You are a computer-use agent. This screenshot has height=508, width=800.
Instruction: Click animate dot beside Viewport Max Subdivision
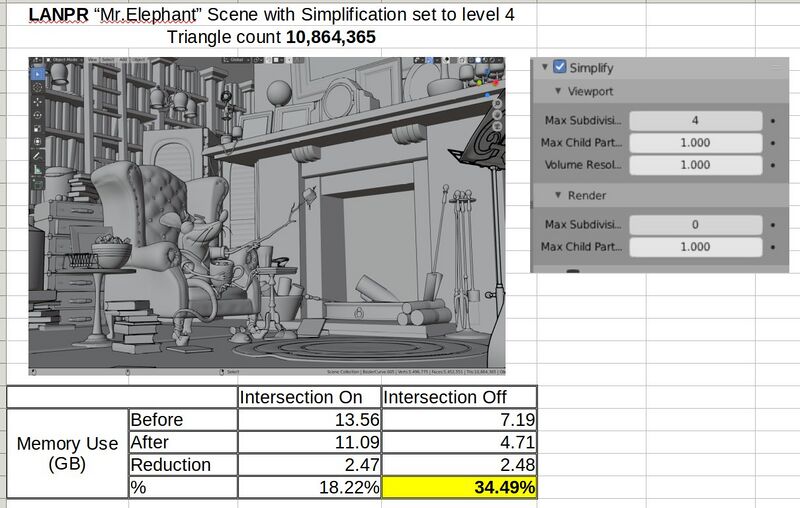(773, 121)
